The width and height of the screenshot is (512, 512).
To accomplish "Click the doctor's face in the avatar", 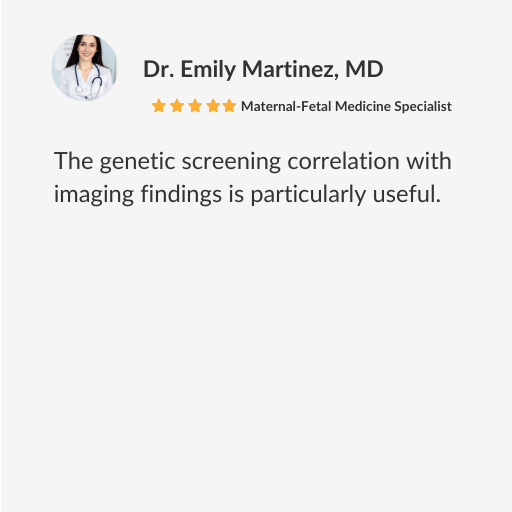I will [87, 49].
